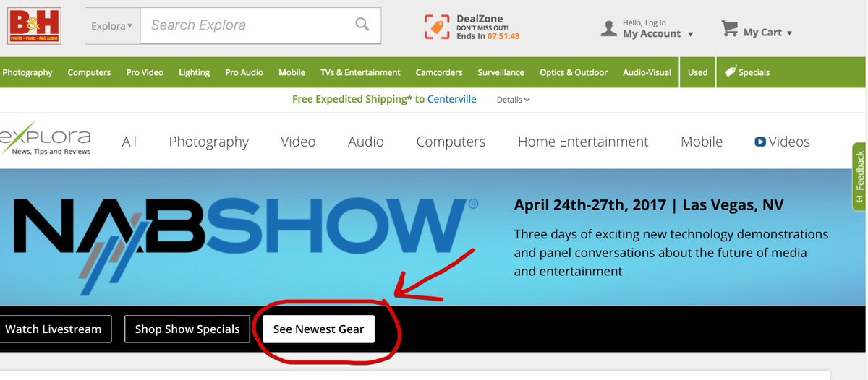
Task: Open the Surveillance category
Action: point(501,72)
